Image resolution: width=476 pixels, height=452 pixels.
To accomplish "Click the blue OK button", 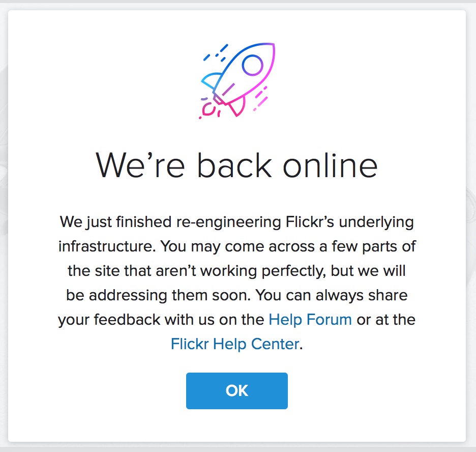I will [237, 390].
